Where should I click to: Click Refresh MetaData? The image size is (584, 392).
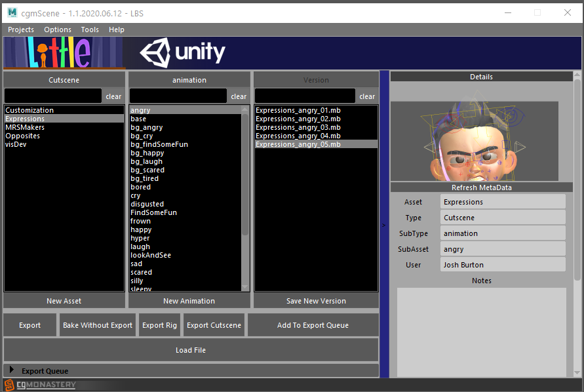tap(482, 187)
